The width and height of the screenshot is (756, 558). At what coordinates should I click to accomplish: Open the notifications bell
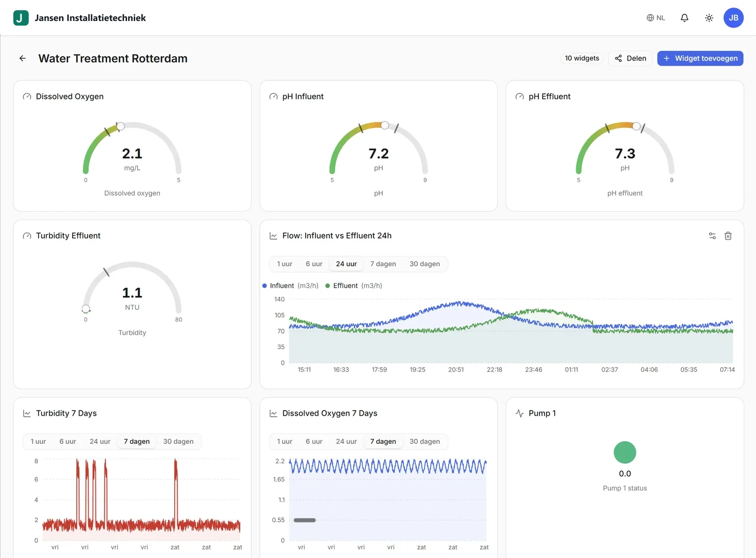click(684, 18)
